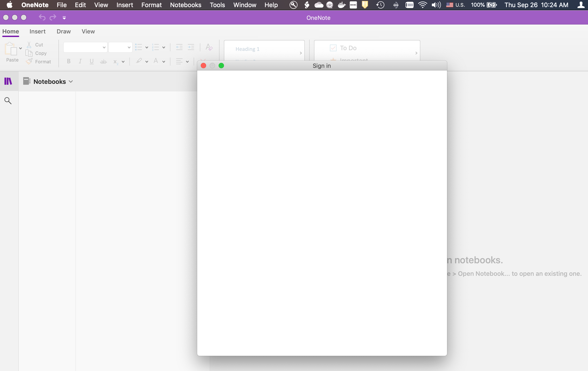This screenshot has height=371, width=588.
Task: Customize quick access toolbar arrow
Action: pyautogui.click(x=64, y=18)
